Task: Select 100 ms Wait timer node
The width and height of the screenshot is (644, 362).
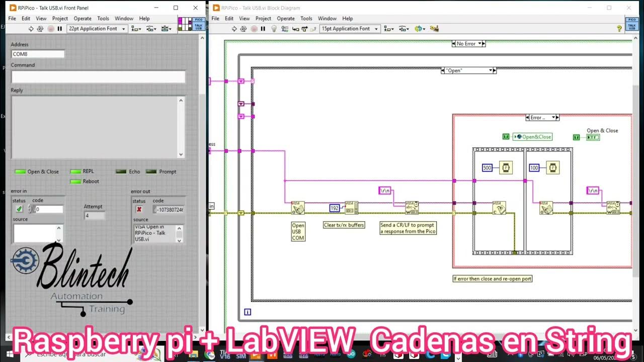Action: click(x=553, y=168)
